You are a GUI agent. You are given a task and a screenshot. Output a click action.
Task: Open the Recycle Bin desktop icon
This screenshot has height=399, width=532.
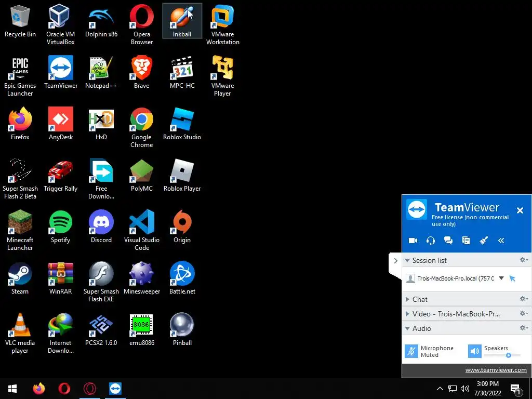point(20,21)
